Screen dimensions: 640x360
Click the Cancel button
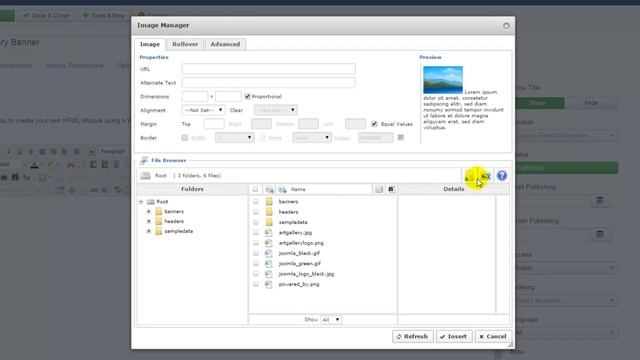[x=493, y=336]
